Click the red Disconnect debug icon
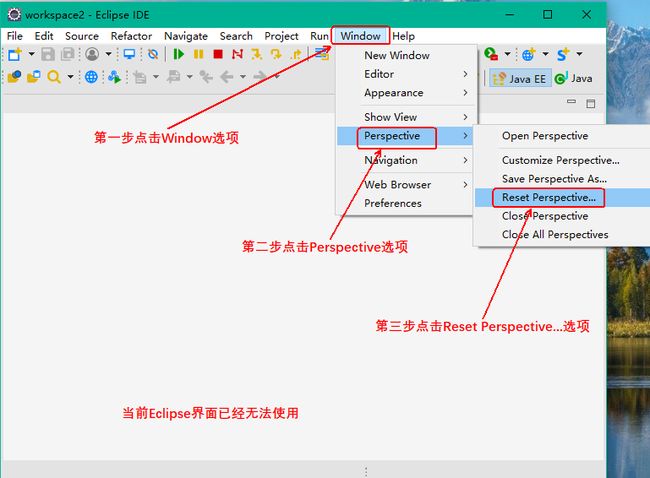 pyautogui.click(x=238, y=54)
